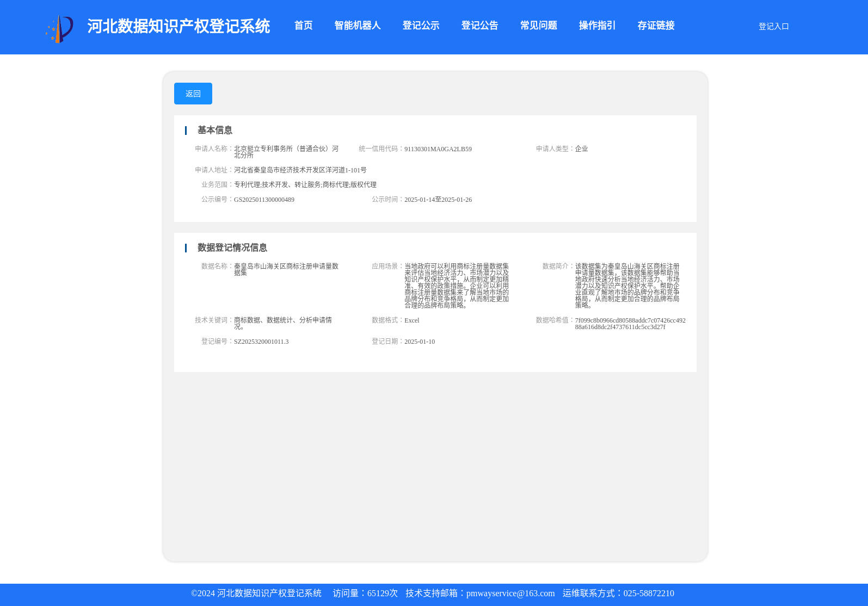Click the 登记入口 link
Image resolution: width=868 pixels, height=606 pixels.
(x=773, y=26)
